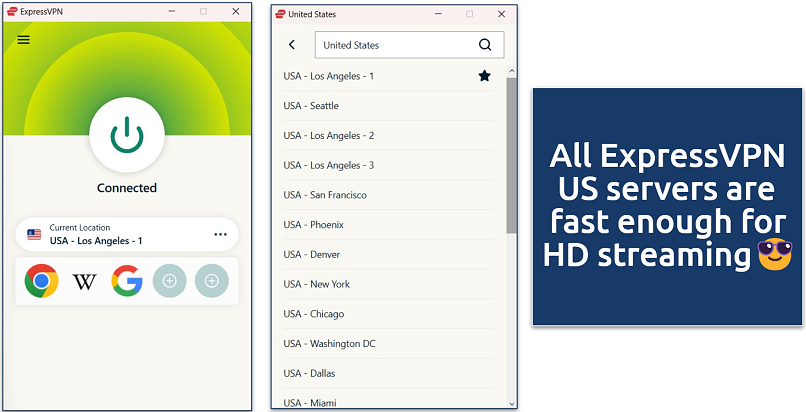Minimize the ExpressVPN window
The width and height of the screenshot is (806, 412).
[171, 11]
